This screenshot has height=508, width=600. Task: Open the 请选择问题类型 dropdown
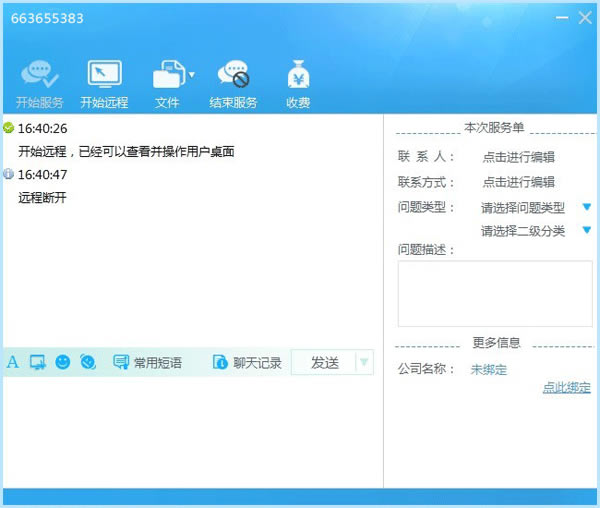tap(587, 207)
